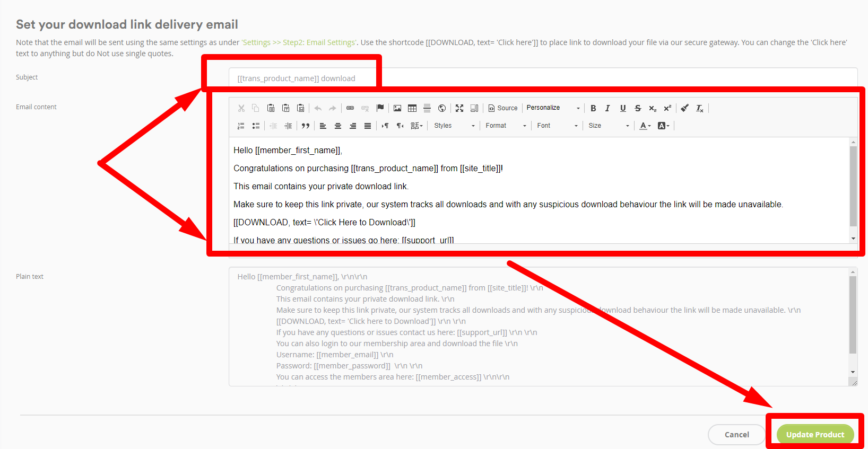Toggle Bold formatting
Viewport: 868px width, 449px height.
point(593,108)
